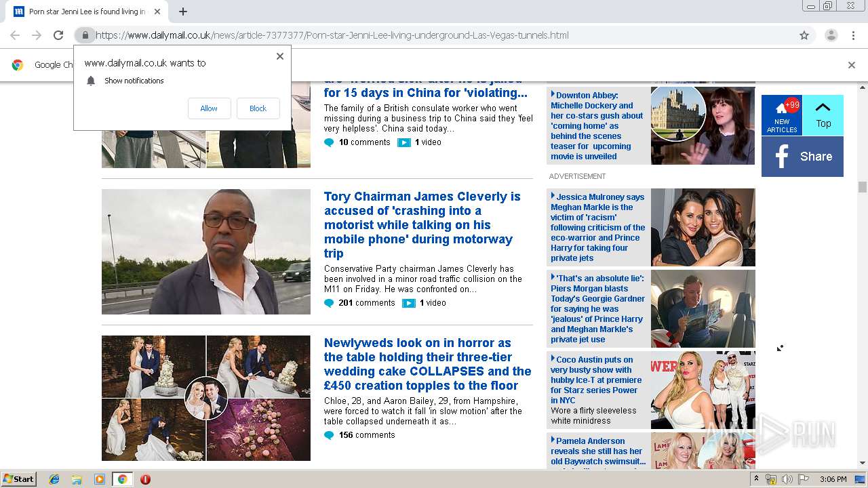The image size is (868, 488).
Task: Show hidden system tray icons
Action: (x=756, y=479)
